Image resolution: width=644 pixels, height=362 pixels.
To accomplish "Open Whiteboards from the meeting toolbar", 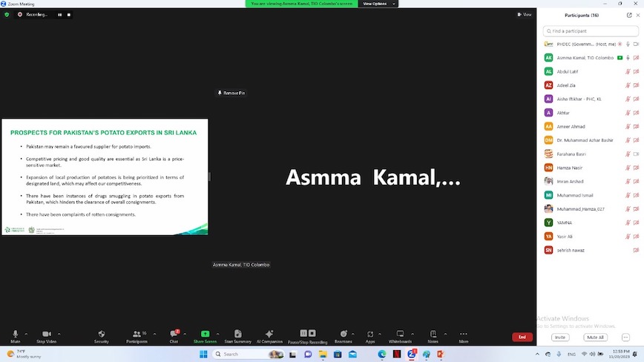I will pos(400,334).
